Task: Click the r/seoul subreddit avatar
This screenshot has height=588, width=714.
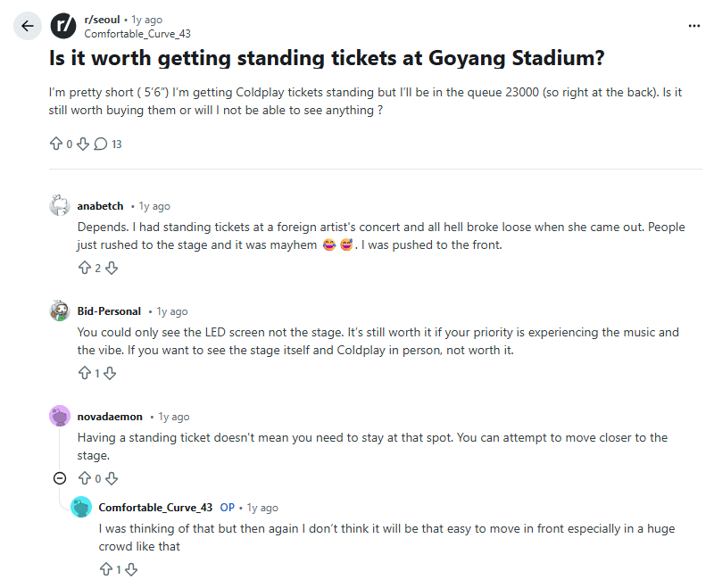Action: [62, 25]
